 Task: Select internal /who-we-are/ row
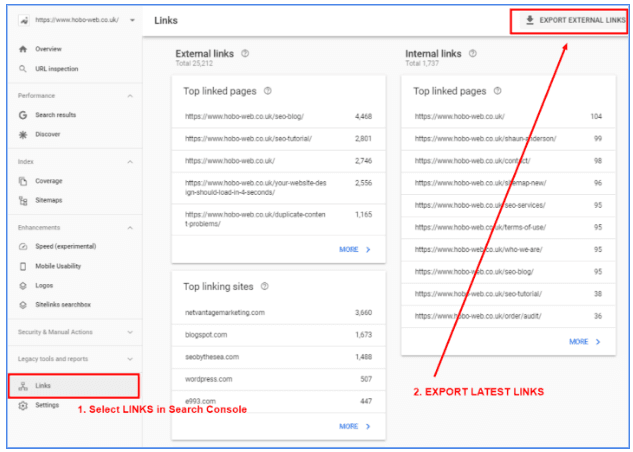tap(508, 250)
